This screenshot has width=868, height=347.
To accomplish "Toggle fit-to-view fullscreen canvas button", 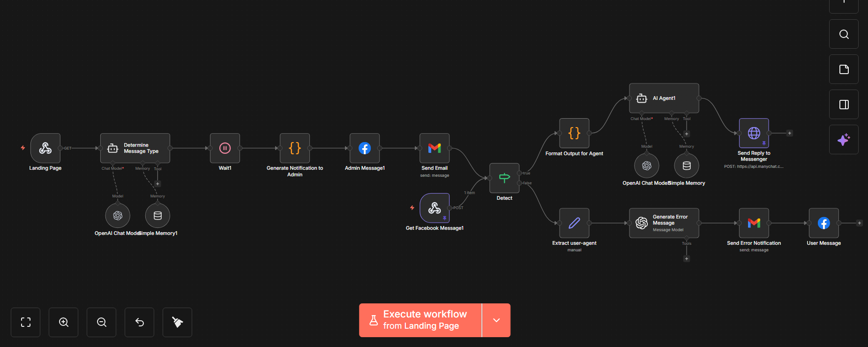I will [x=26, y=322].
